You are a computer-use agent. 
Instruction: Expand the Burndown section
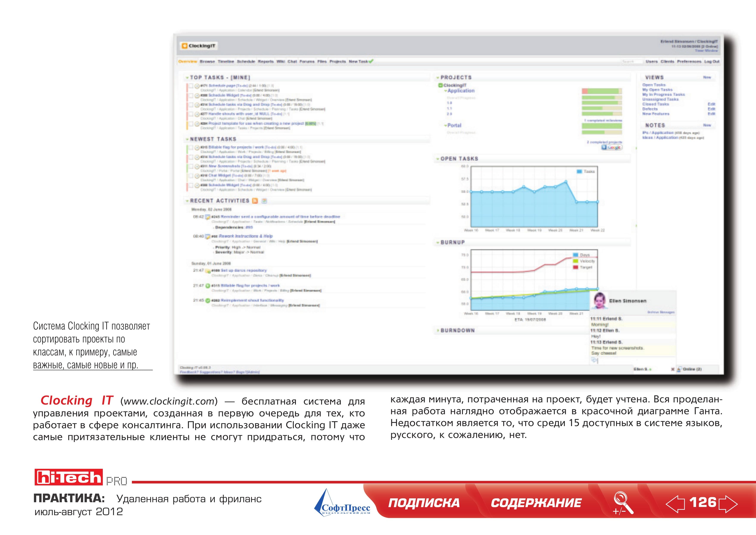pos(438,330)
